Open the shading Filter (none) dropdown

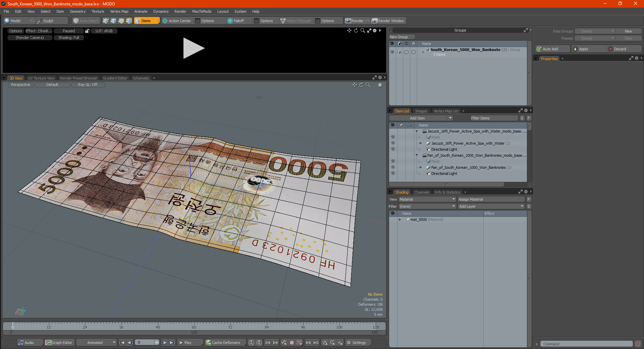click(427, 206)
